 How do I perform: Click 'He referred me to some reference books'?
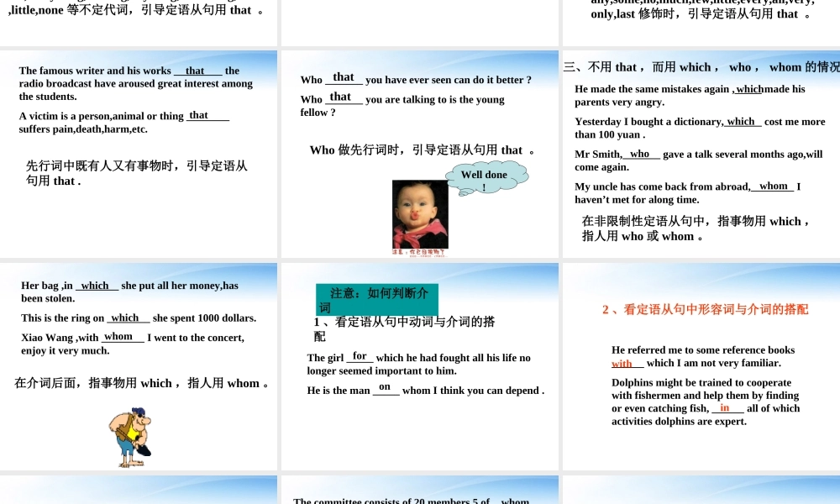click(x=703, y=349)
